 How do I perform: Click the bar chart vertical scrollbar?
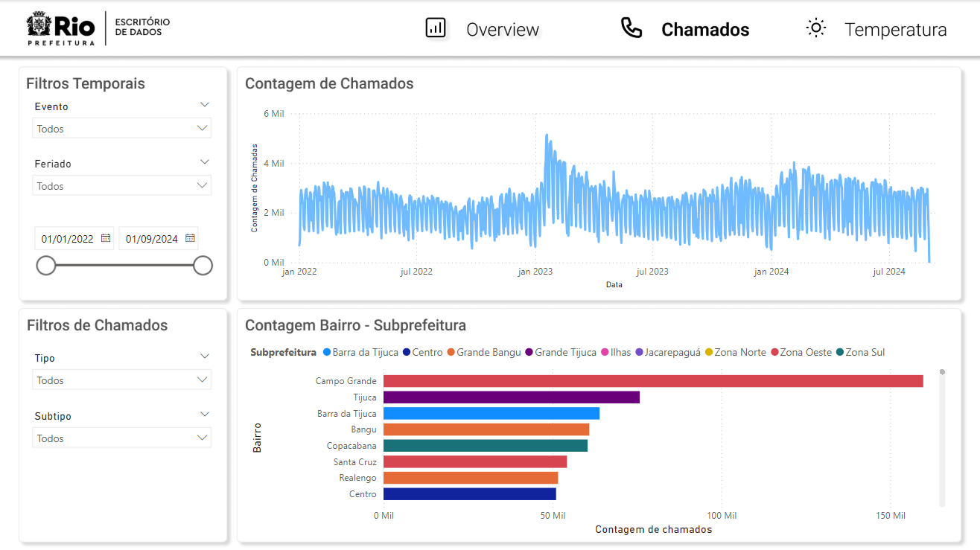coord(942,438)
